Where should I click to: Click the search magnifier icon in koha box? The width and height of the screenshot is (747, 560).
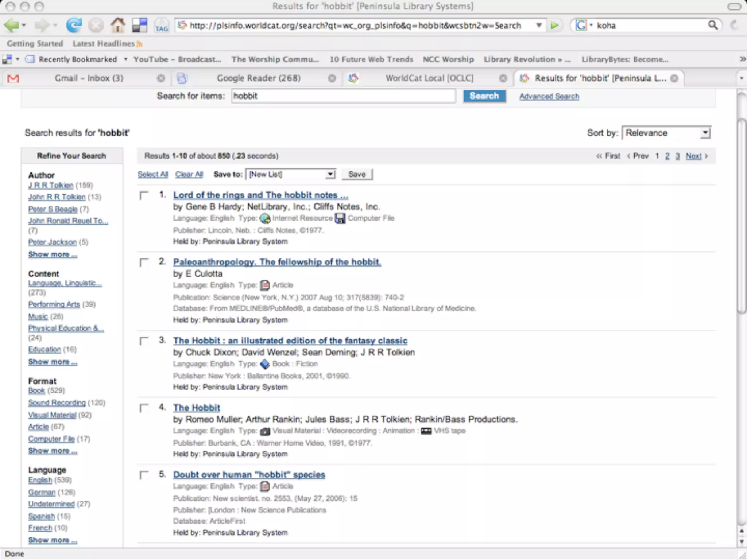[x=713, y=25]
